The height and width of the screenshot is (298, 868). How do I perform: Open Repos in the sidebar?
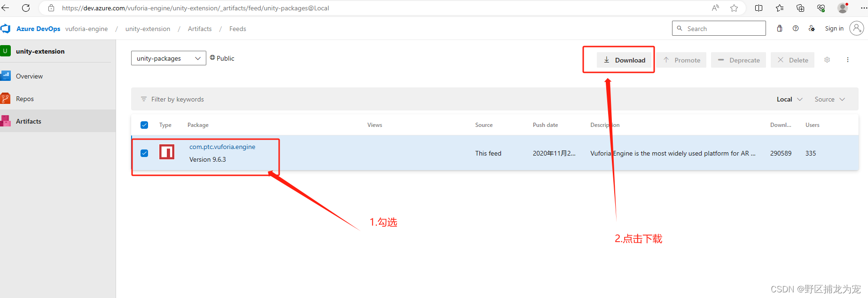[x=25, y=99]
